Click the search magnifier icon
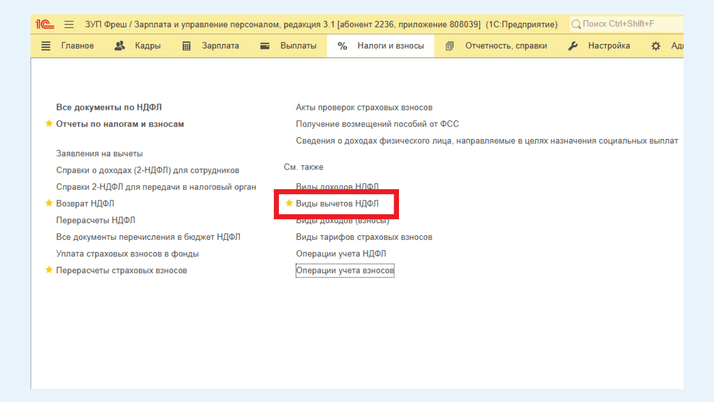The image size is (714, 402). click(x=576, y=24)
